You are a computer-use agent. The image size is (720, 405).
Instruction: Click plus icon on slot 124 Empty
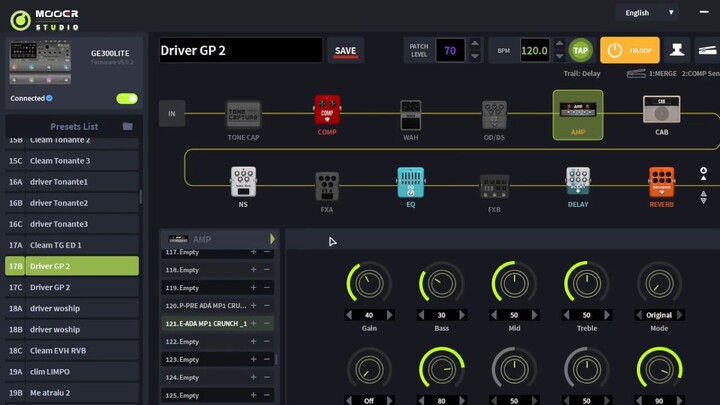(x=253, y=377)
